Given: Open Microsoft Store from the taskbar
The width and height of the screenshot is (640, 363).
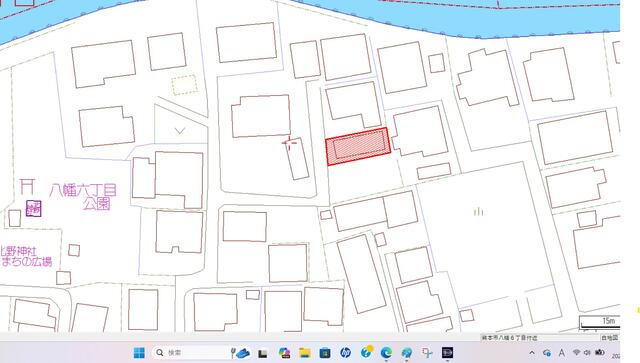Looking at the screenshot, I should 325,353.
